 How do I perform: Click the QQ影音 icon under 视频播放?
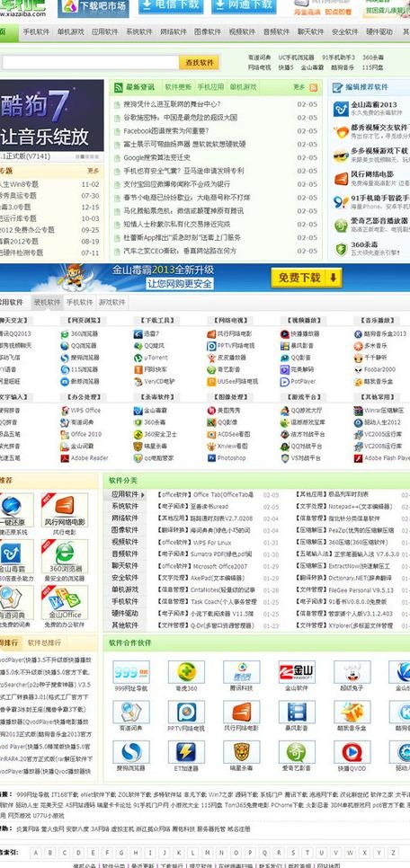coord(284,358)
